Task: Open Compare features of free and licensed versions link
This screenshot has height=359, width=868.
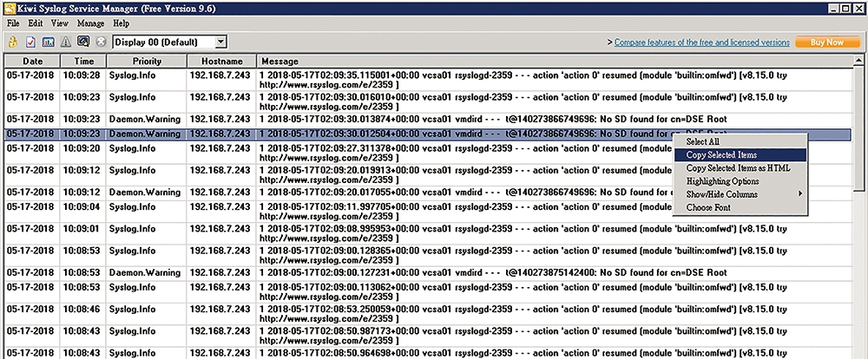Action: click(702, 42)
